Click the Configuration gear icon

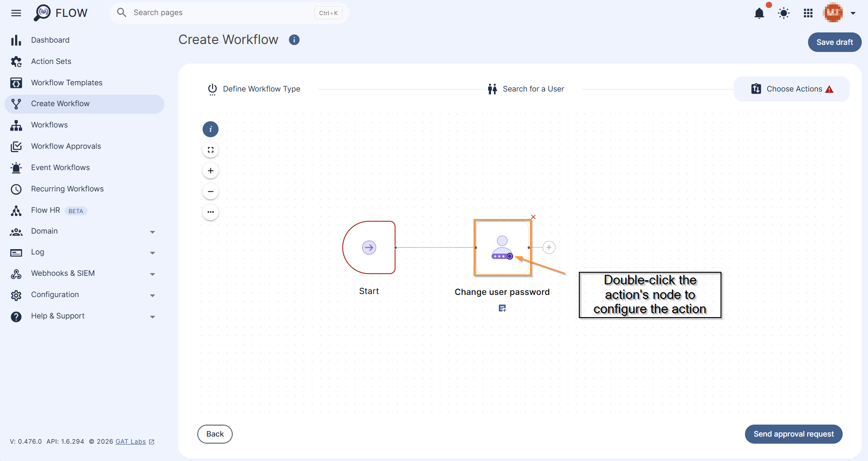pos(16,295)
